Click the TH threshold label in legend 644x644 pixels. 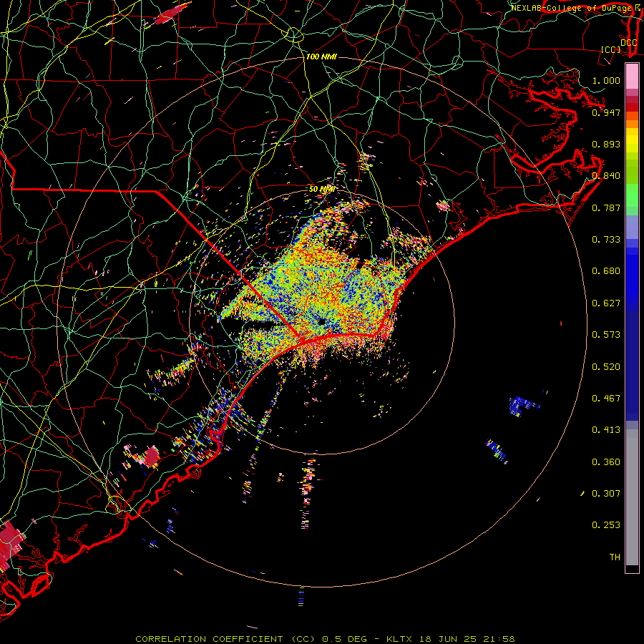click(x=615, y=557)
